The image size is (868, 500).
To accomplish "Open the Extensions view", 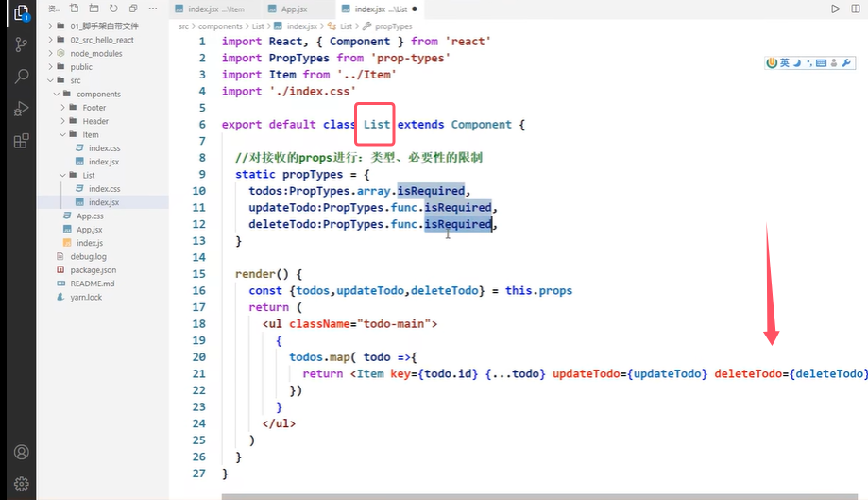I will coord(21,141).
